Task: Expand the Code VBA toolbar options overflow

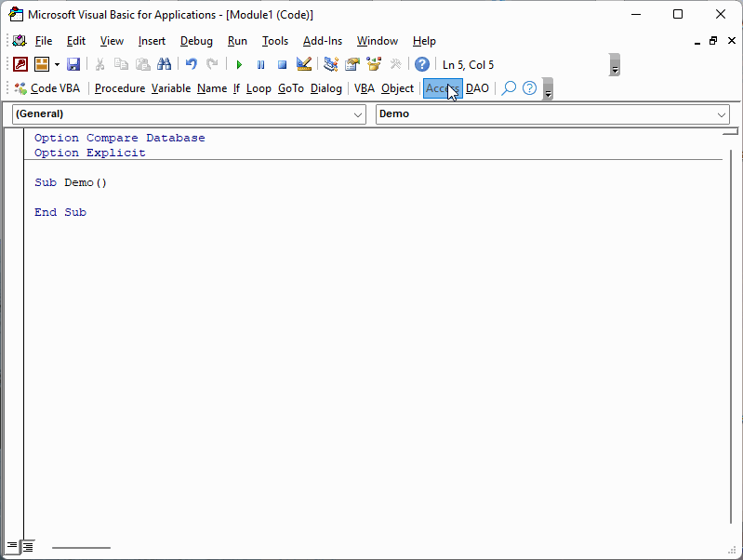Action: coord(548,88)
